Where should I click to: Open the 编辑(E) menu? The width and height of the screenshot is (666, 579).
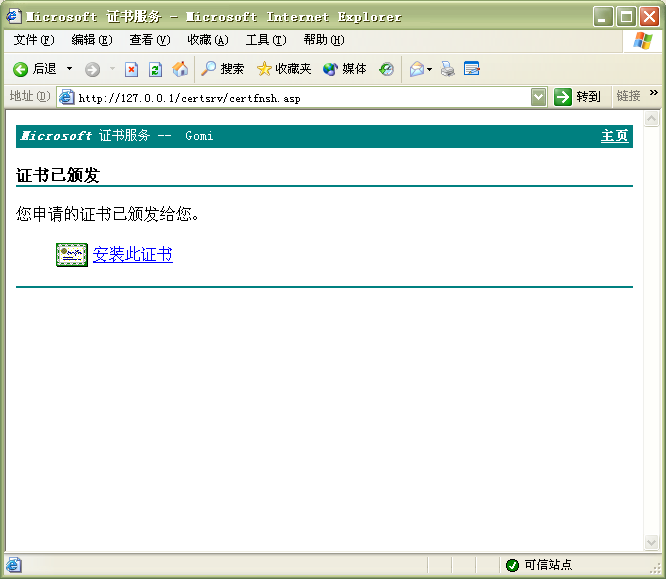tap(92, 40)
